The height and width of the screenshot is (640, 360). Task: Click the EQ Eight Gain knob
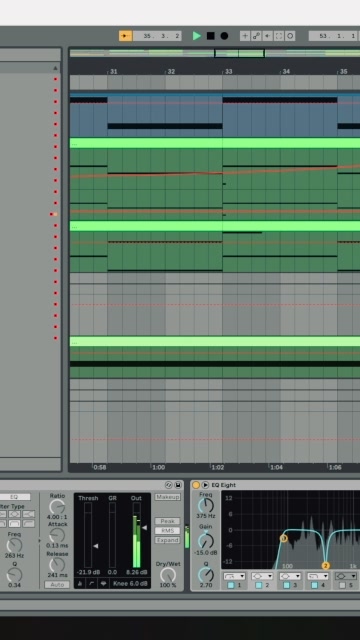(206, 541)
